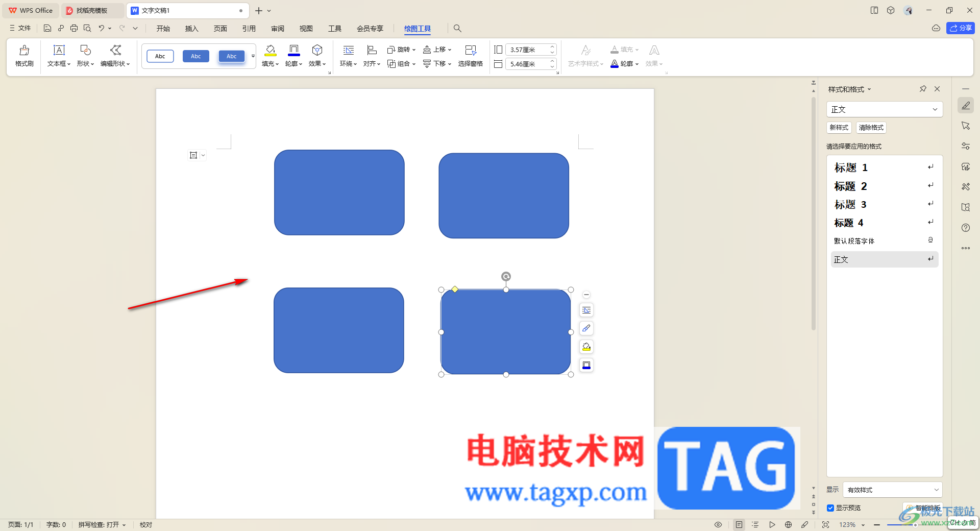Screen dimensions: 980x531
Task: Click the shape Fill (填充) bucket icon
Action: (270, 50)
